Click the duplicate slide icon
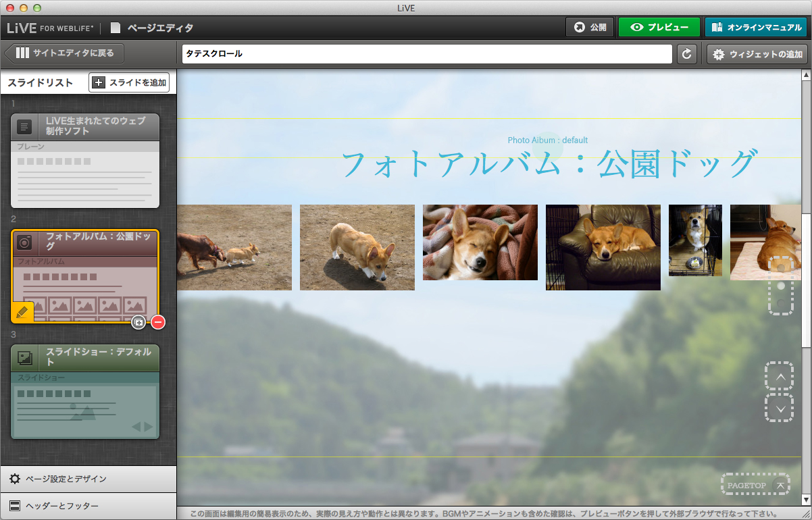Viewport: 812px width, 520px height. (x=138, y=323)
